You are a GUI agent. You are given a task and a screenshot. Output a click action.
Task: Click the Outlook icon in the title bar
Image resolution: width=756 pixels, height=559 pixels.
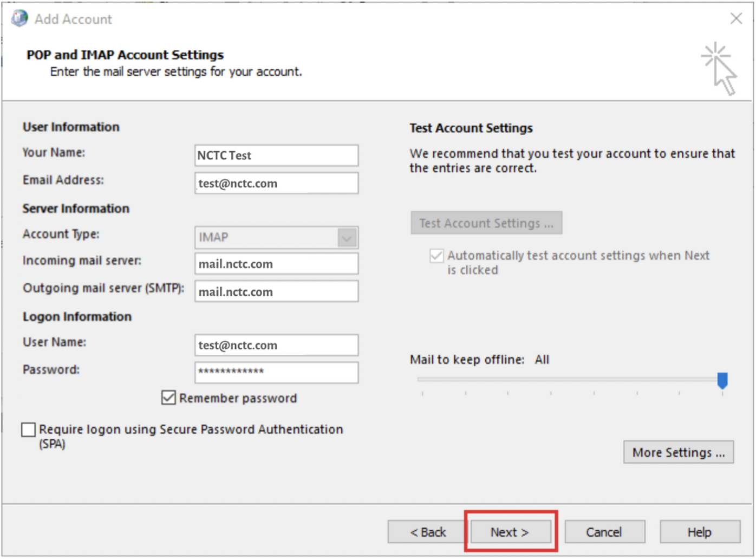coord(19,18)
